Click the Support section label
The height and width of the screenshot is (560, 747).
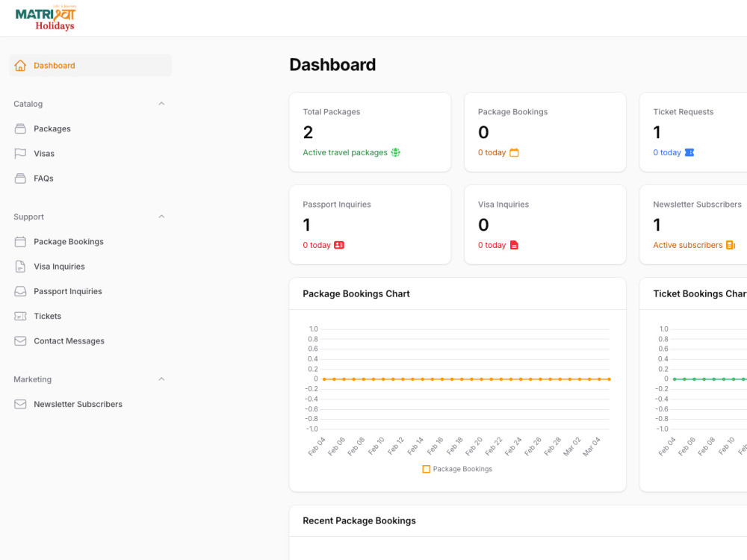point(28,217)
